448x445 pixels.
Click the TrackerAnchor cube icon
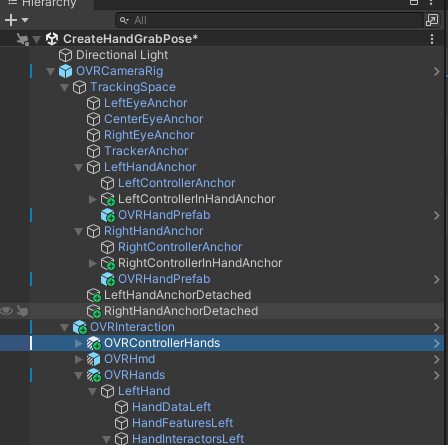coord(93,151)
